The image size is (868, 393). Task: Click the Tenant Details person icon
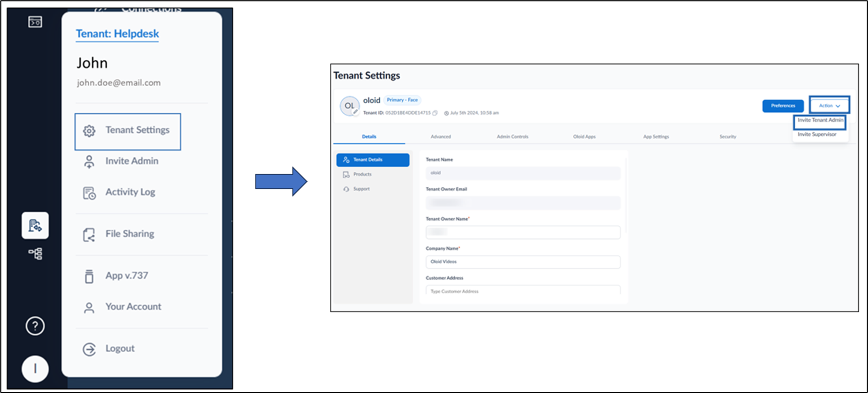pos(346,160)
